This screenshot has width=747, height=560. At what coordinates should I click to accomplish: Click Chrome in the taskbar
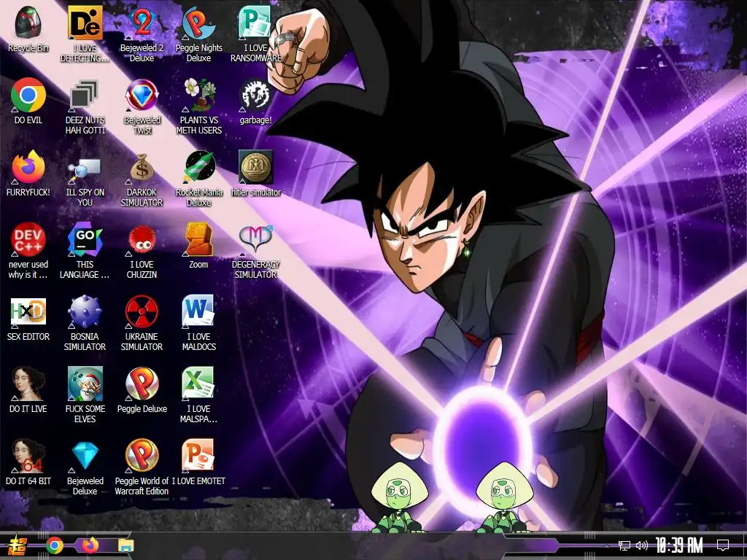point(54,545)
